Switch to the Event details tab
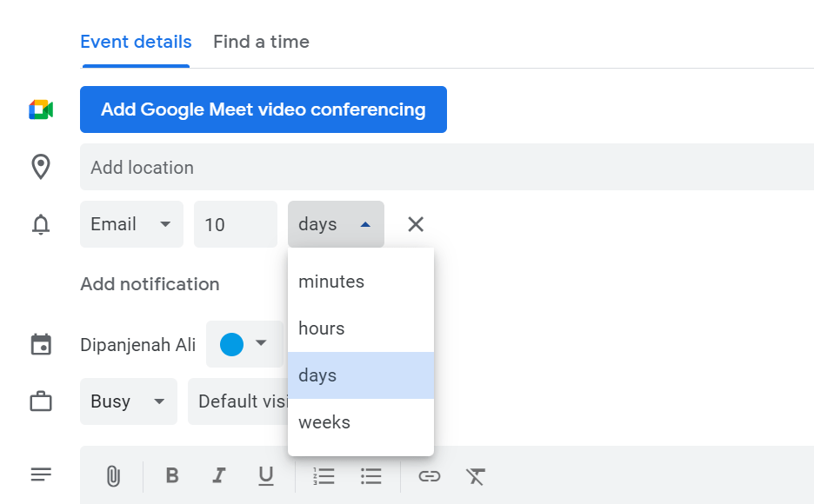This screenshot has width=814, height=504. [x=136, y=42]
